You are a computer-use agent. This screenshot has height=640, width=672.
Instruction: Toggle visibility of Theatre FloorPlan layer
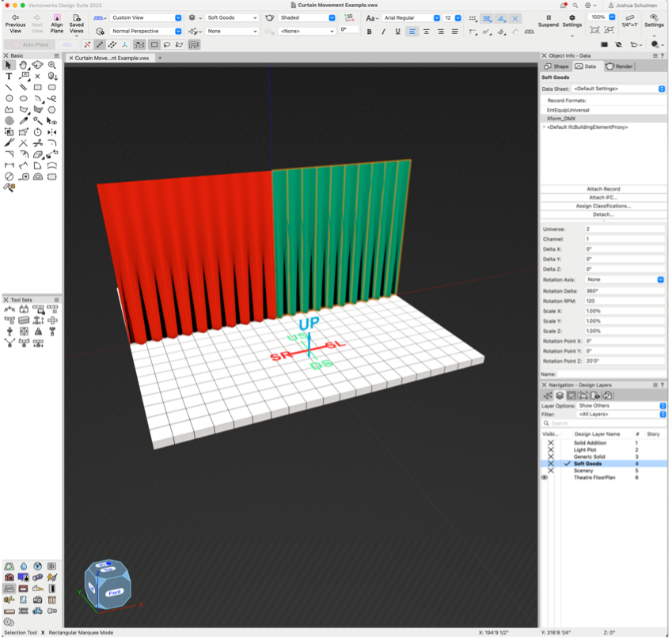pyautogui.click(x=545, y=478)
